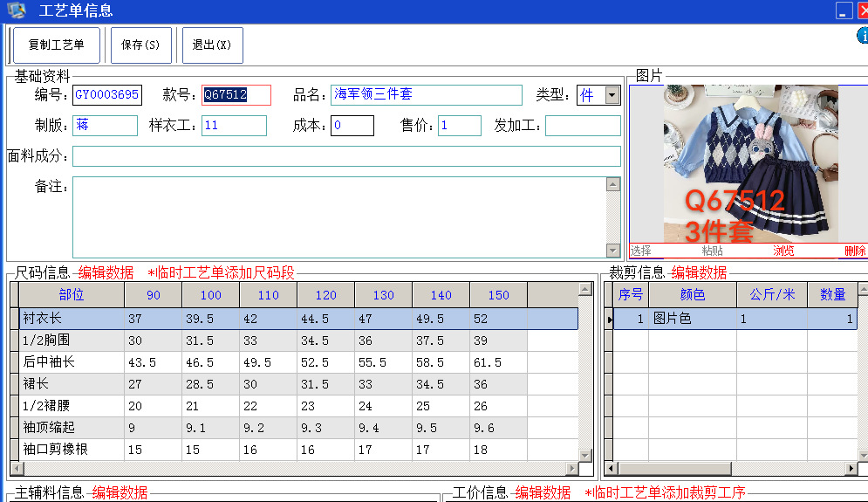Viewport: 868px width, 502px height.
Task: Click the 61.5 cell in 后中袖长 row
Action: click(499, 362)
